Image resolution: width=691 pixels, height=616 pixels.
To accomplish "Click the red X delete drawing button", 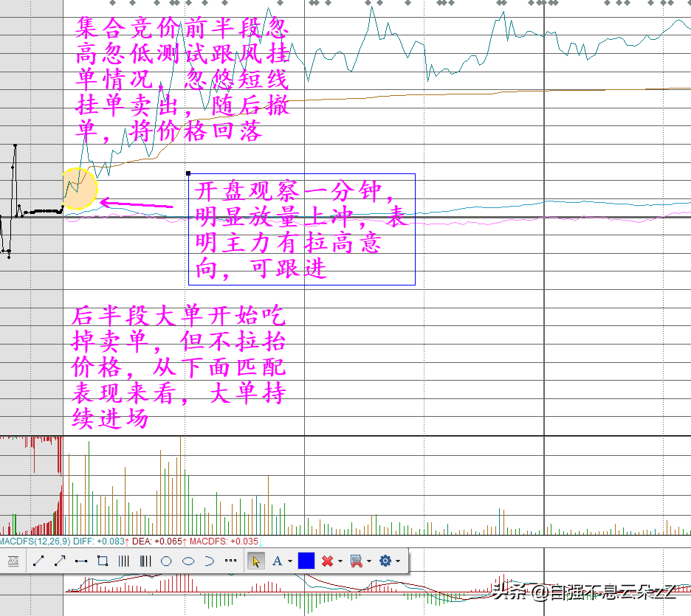I will 328,561.
